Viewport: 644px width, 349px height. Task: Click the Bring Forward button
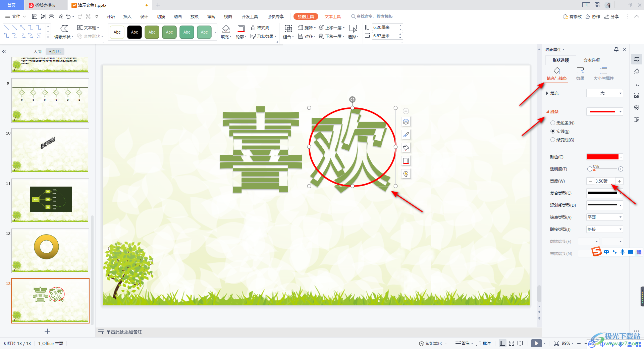(x=331, y=28)
